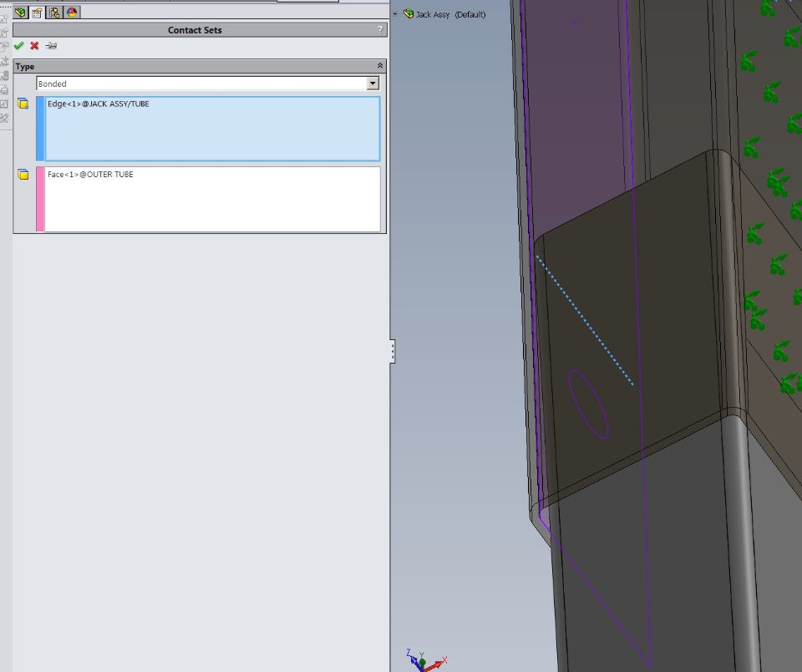
Task: Collapse the Type section
Action: [x=379, y=66]
